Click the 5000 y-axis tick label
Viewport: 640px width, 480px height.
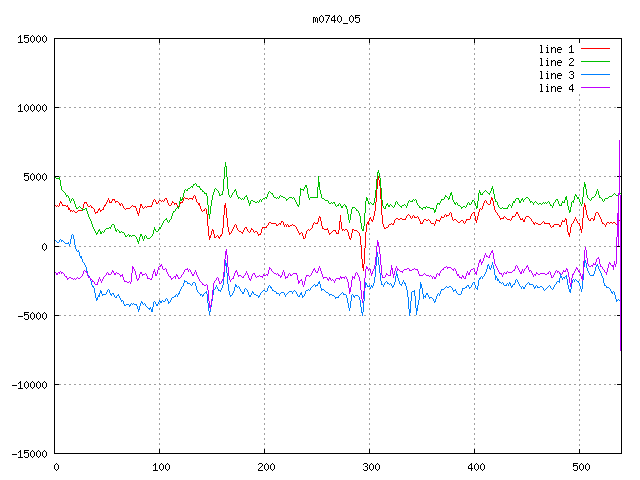pos(35,177)
